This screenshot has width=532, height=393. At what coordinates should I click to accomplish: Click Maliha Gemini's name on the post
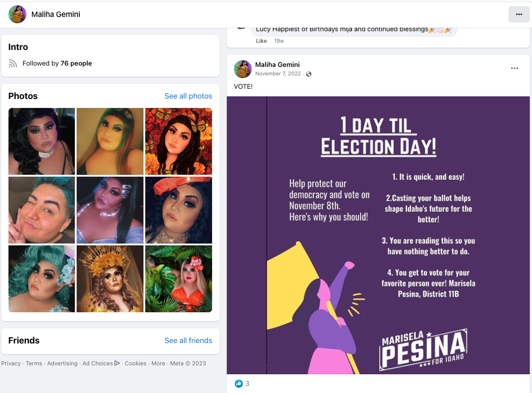coord(277,65)
